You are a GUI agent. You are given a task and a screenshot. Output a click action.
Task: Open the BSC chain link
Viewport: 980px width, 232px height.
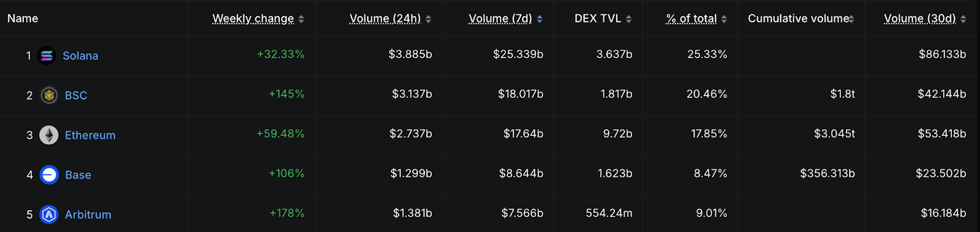click(x=76, y=95)
